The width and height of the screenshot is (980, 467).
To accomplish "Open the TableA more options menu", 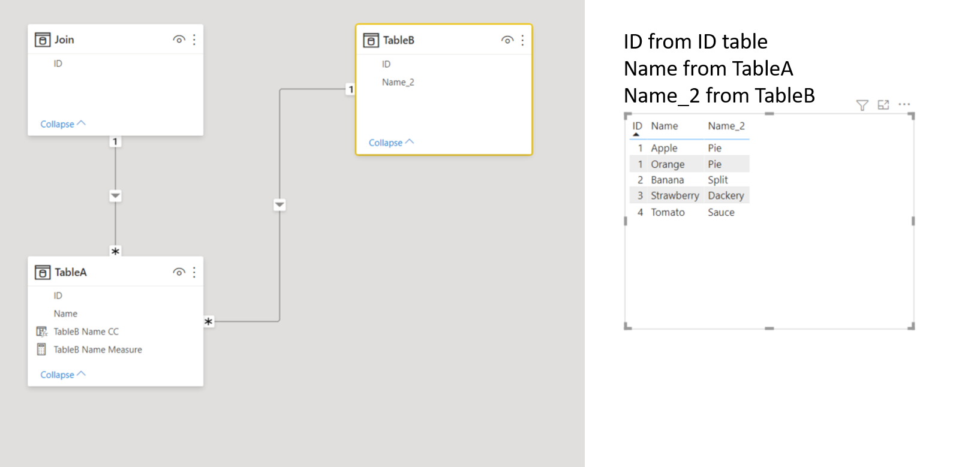I will [x=194, y=272].
